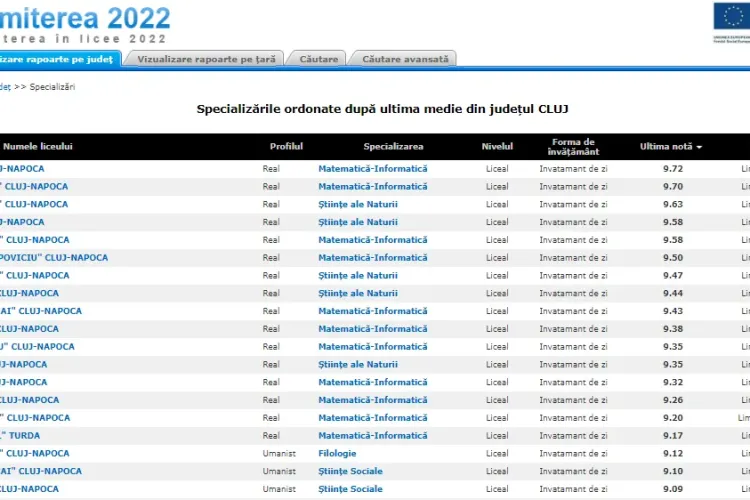The image size is (750, 500).
Task: Open Științe Sociale link in the 9.09 row
Action: coord(350,489)
